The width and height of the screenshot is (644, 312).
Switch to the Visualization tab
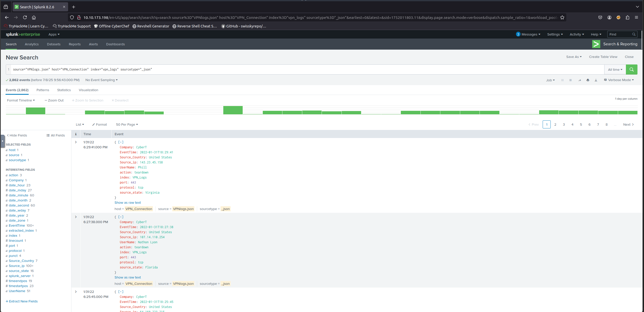coord(89,90)
